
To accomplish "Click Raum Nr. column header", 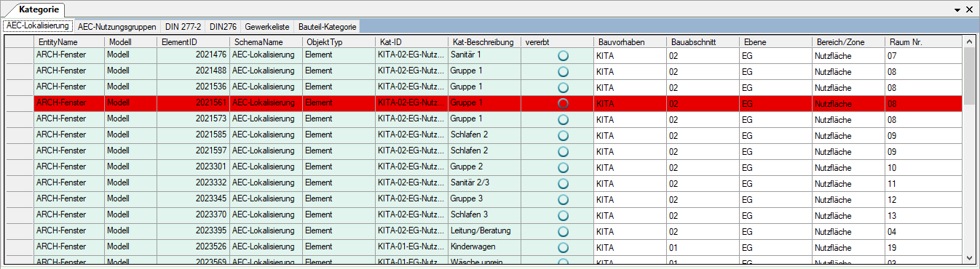I will (923, 42).
